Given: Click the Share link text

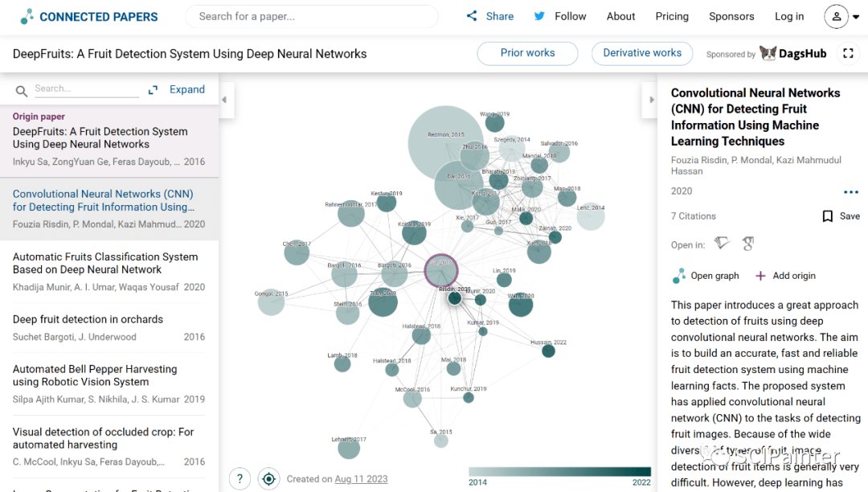Looking at the screenshot, I should click(x=500, y=17).
